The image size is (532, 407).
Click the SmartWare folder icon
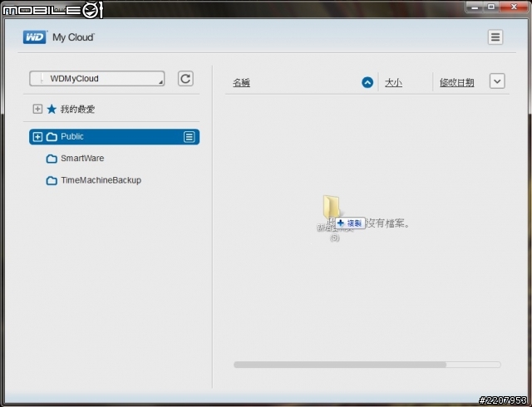52,159
